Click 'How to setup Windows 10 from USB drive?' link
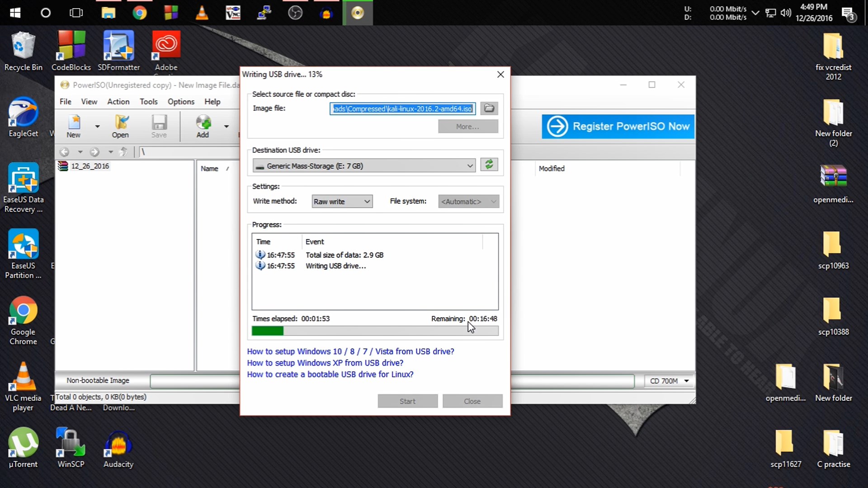This screenshot has width=868, height=488. [350, 351]
